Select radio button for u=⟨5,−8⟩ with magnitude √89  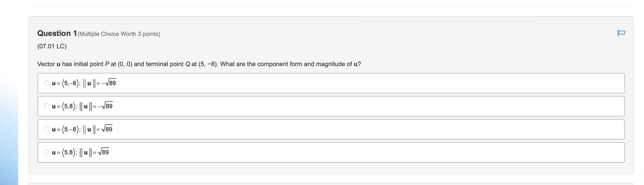(x=47, y=129)
